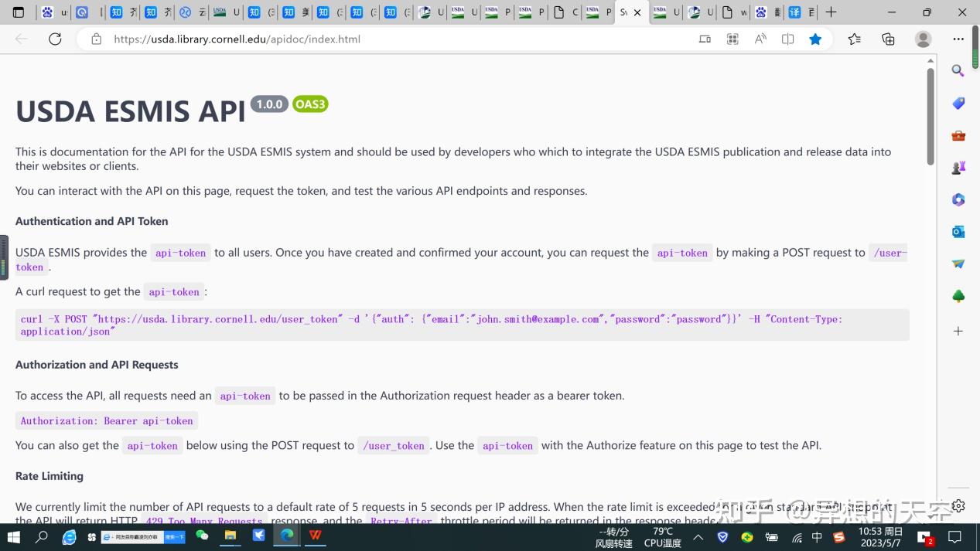980x551 pixels.
Task: Reload the page with refresh button
Action: 55,39
